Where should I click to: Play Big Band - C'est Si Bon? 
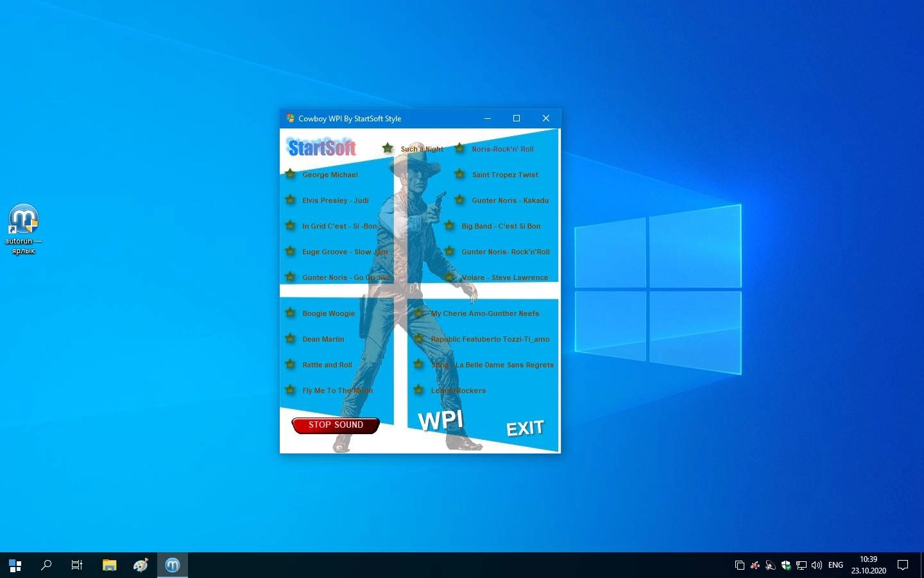501,226
